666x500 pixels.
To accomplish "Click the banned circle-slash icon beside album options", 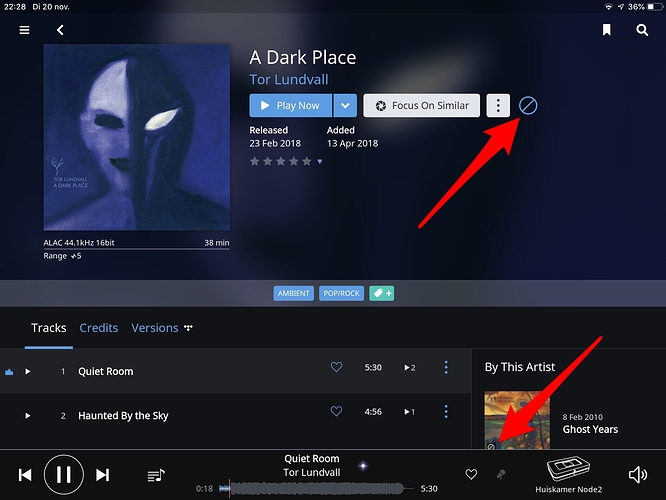I will tap(528, 105).
